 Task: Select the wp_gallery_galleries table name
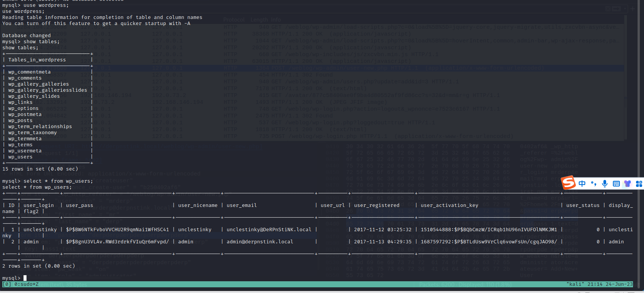click(39, 84)
